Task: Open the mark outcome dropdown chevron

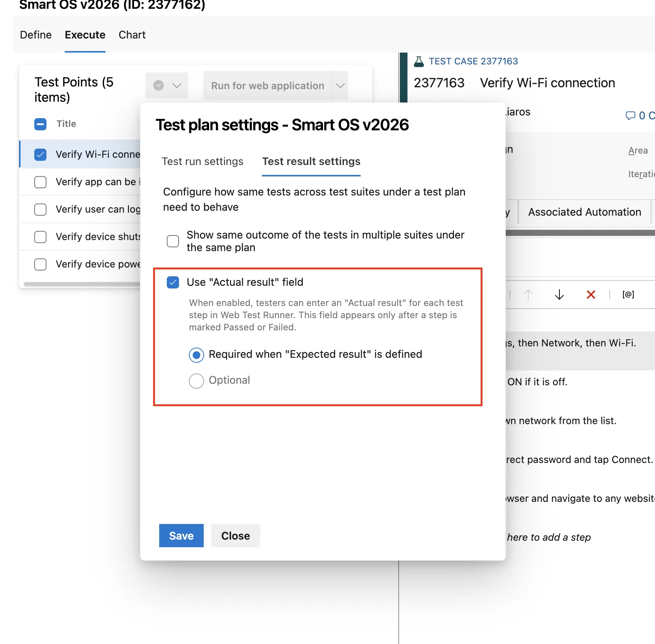Action: click(177, 85)
